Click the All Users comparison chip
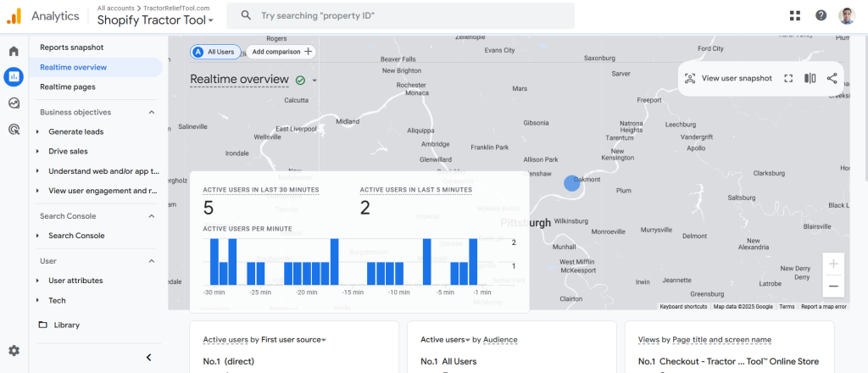 click(x=216, y=52)
